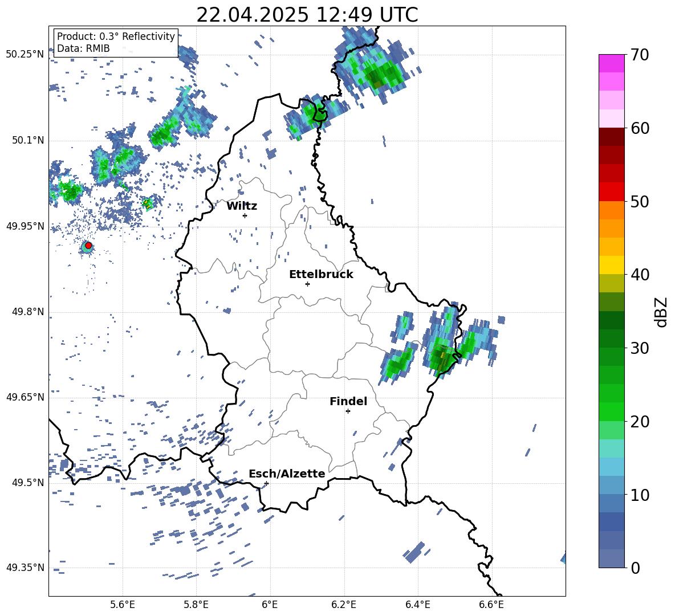Click the magenta top colorbar segment
675x616 pixels.
611,63
